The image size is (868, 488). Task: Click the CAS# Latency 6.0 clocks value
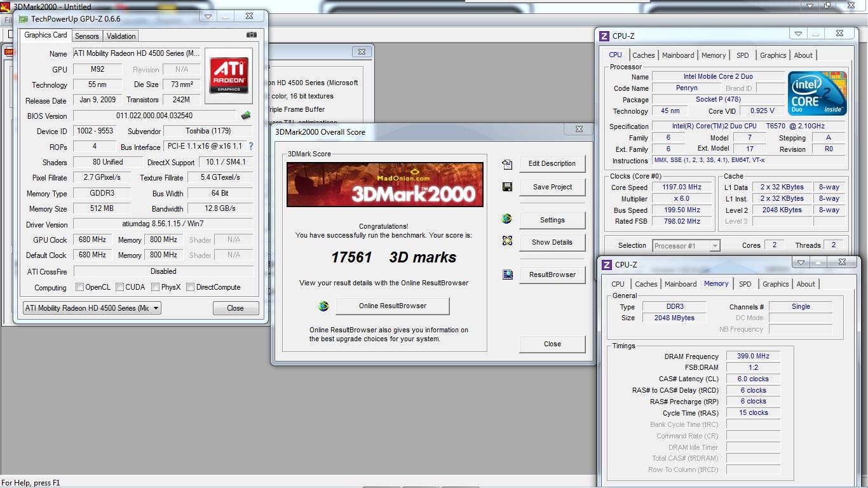(753, 379)
